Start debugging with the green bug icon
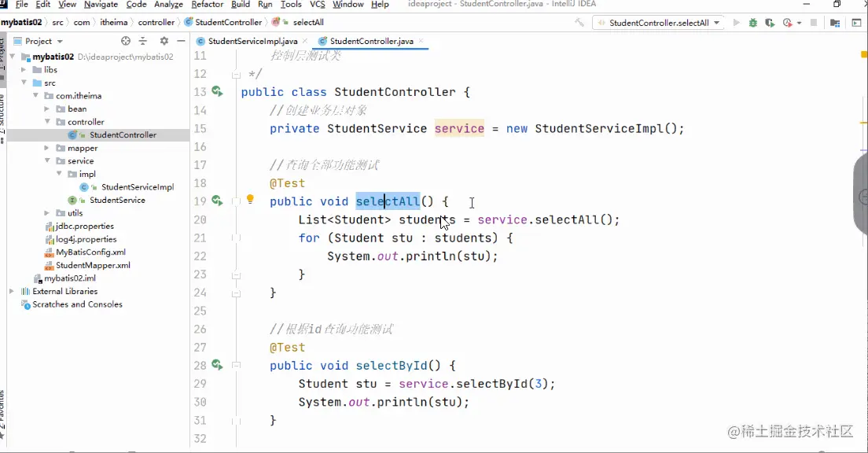The height and width of the screenshot is (453, 868). [752, 24]
